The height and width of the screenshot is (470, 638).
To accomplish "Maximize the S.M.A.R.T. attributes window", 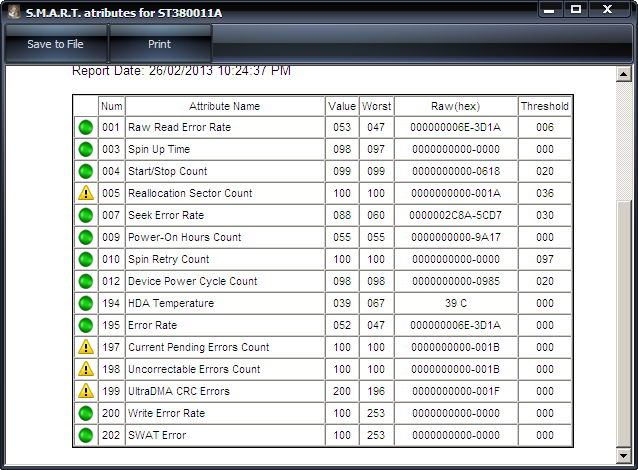I will coord(576,10).
